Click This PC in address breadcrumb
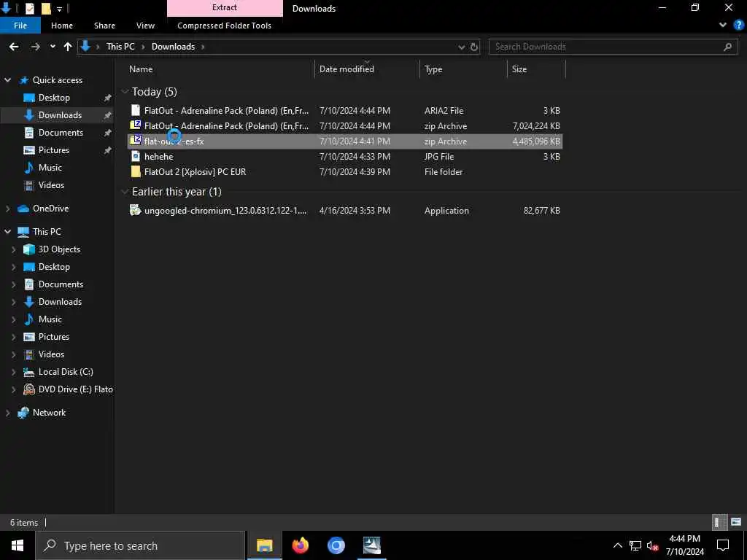This screenshot has height=560, width=747. point(120,47)
